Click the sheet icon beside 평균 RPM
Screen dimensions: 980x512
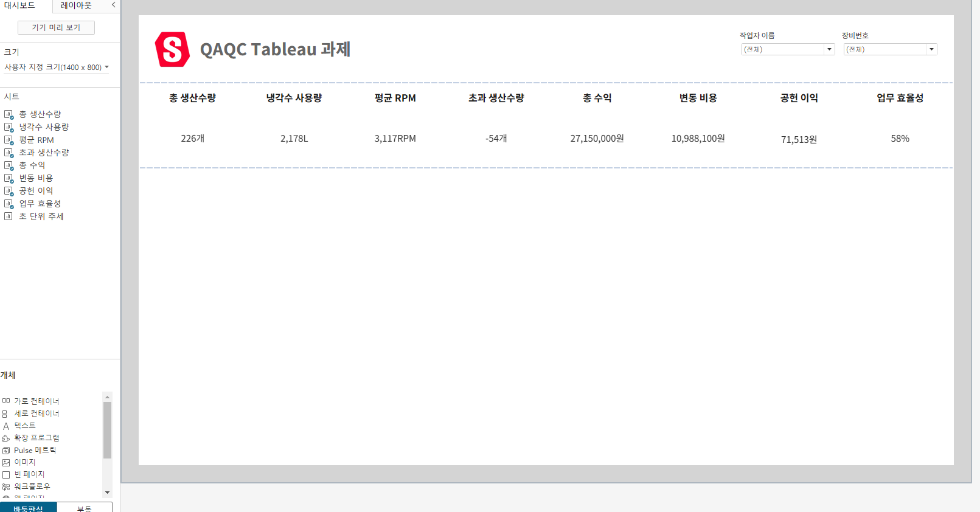point(9,140)
